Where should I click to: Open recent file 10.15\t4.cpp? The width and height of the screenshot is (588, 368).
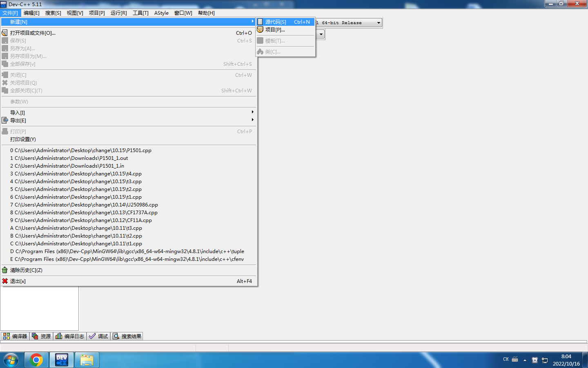128,174
